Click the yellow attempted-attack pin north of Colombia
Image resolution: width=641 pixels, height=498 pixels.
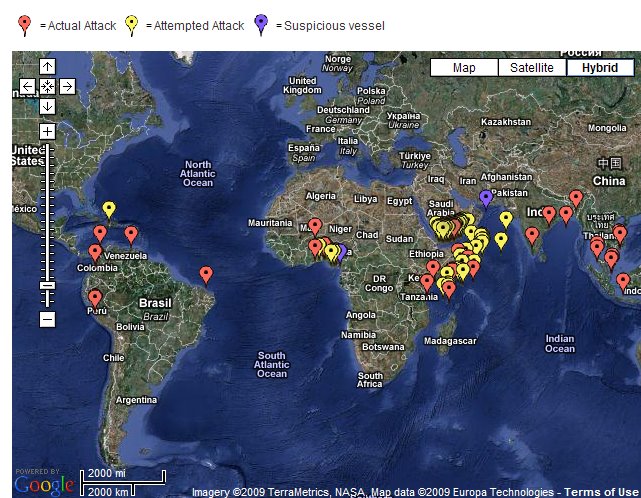click(x=109, y=211)
